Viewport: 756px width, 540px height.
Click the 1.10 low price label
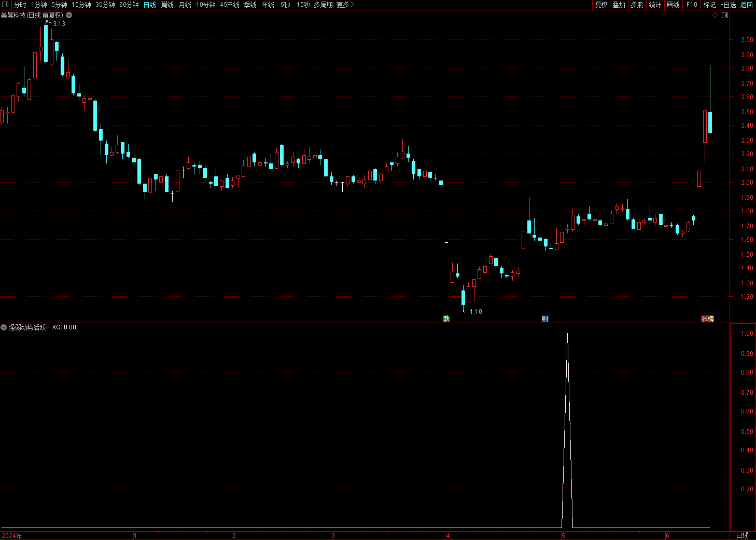pyautogui.click(x=476, y=312)
